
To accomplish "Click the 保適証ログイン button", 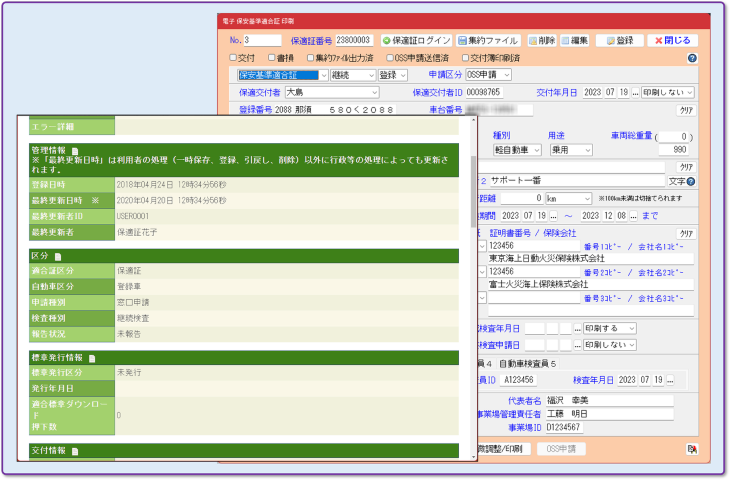I will (x=416, y=41).
